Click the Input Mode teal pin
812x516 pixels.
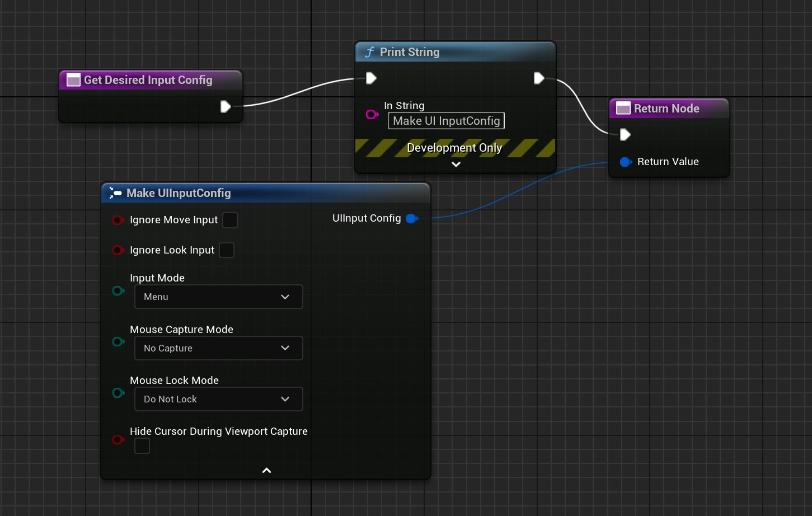click(x=118, y=290)
